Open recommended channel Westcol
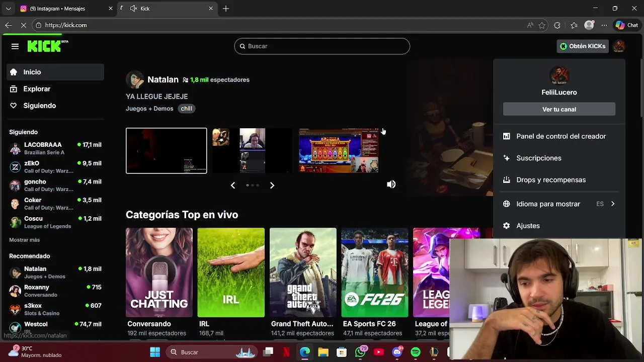Screen dimensions: 644x362 pyautogui.click(x=55, y=327)
